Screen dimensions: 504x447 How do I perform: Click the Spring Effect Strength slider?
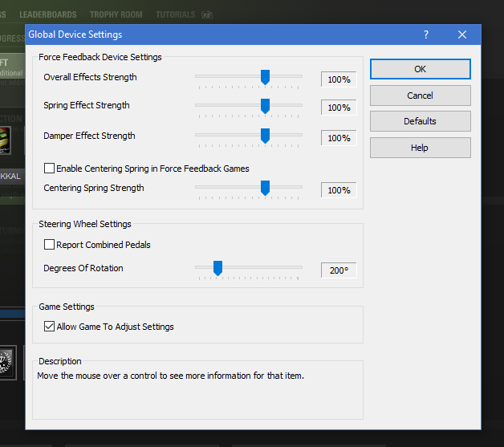[265, 105]
